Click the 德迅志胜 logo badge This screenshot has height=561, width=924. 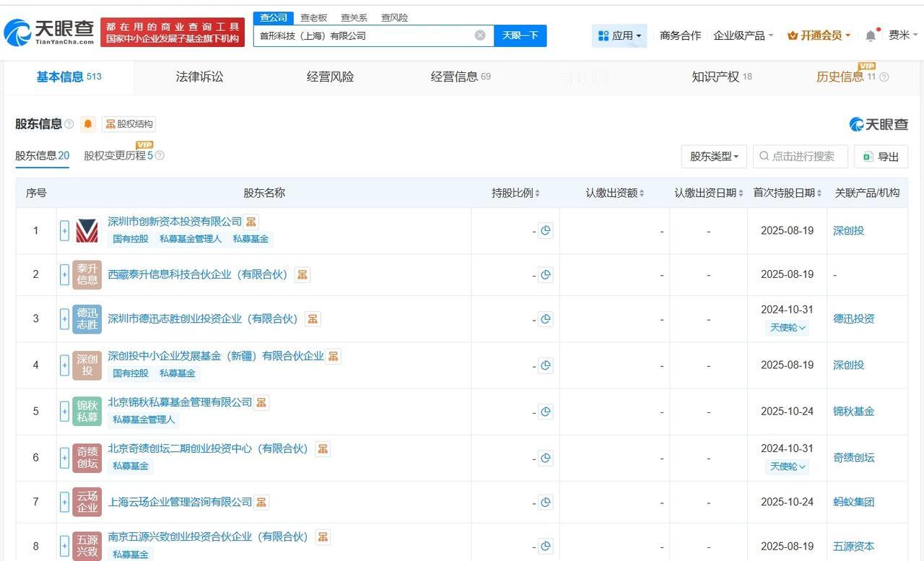pos(87,319)
